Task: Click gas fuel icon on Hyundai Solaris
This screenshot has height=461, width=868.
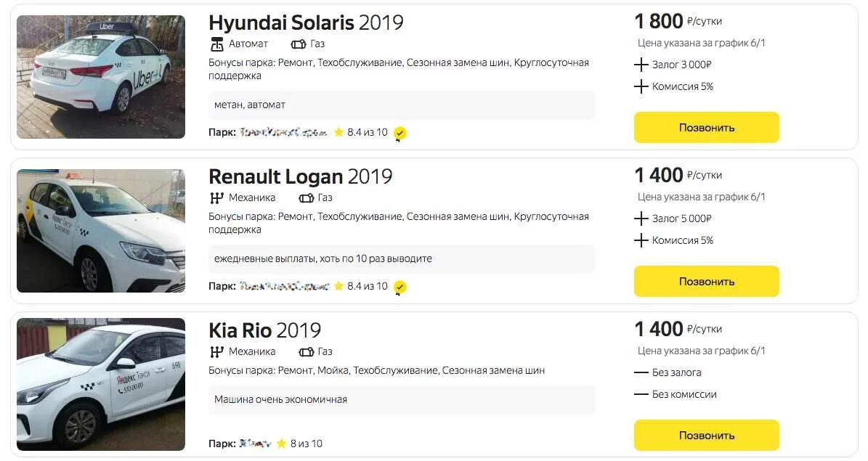Action: (298, 44)
